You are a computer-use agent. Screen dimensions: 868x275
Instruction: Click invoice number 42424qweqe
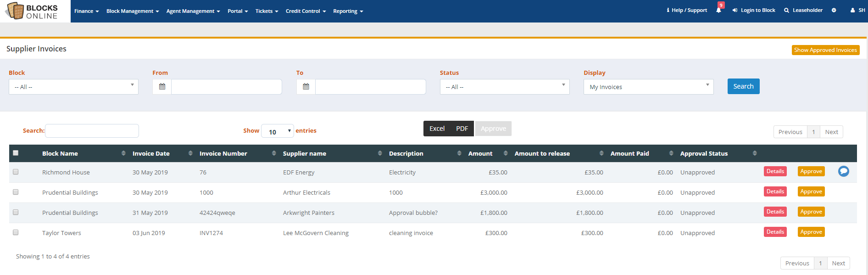click(x=217, y=213)
